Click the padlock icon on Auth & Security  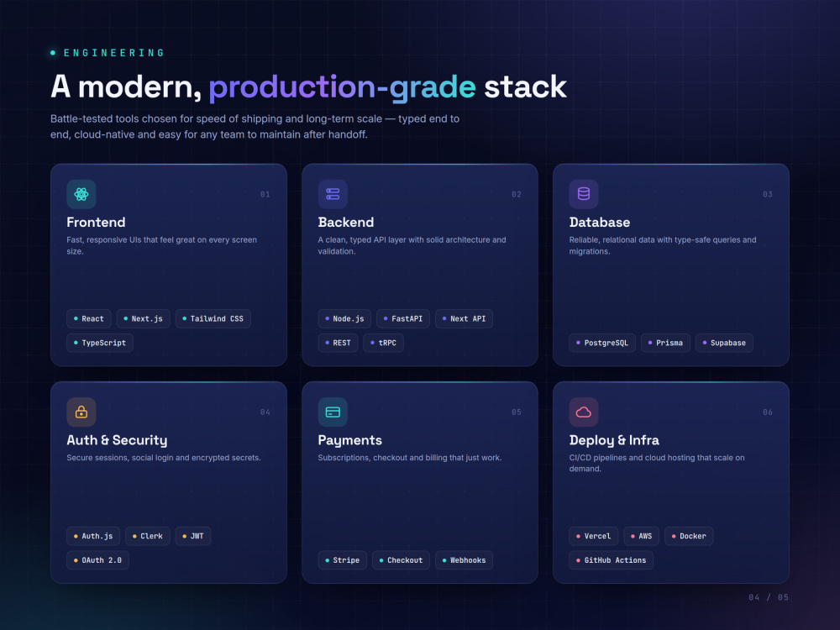pos(81,412)
